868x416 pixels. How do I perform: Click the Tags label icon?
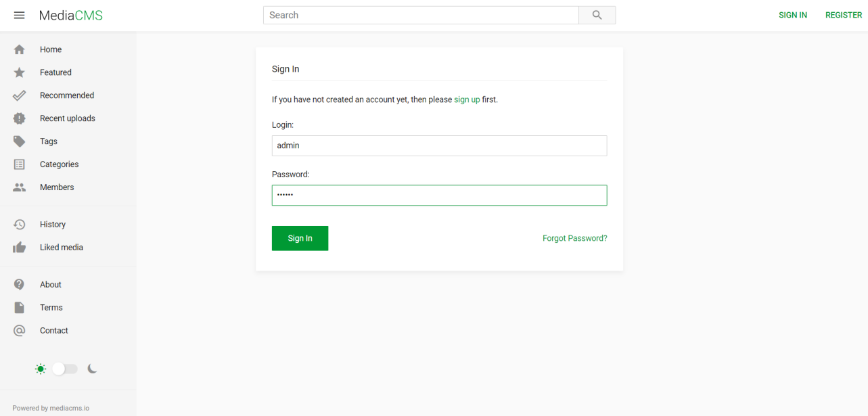19,141
